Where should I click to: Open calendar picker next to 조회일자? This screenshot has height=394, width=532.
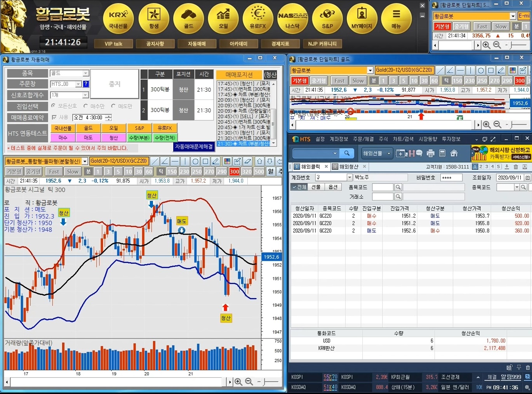[x=527, y=178]
